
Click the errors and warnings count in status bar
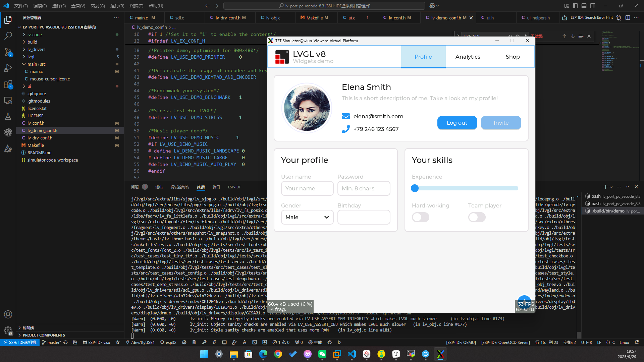pos(281,342)
